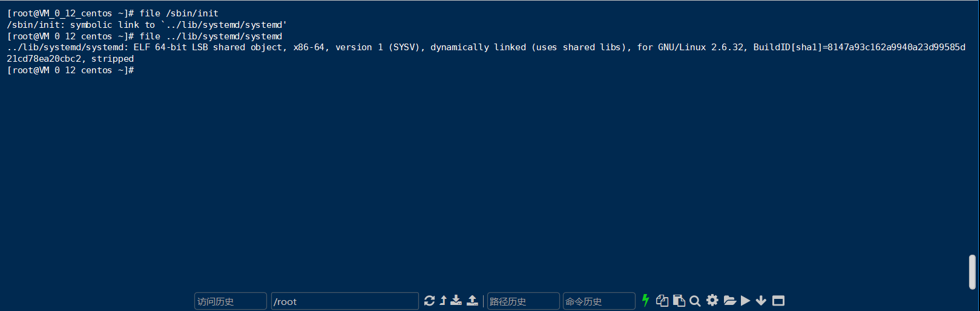Open the 访问历史 access history box
This screenshot has width=980, height=311.
tap(231, 301)
